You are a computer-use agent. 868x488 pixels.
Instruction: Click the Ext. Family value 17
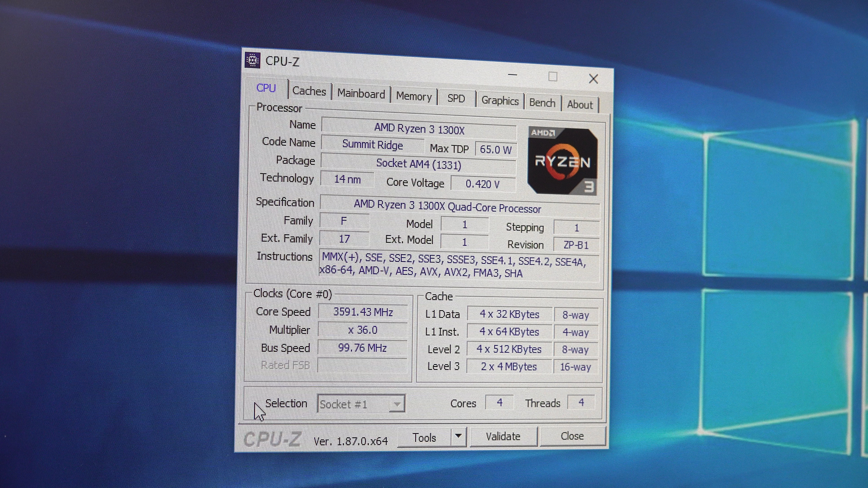[344, 239]
